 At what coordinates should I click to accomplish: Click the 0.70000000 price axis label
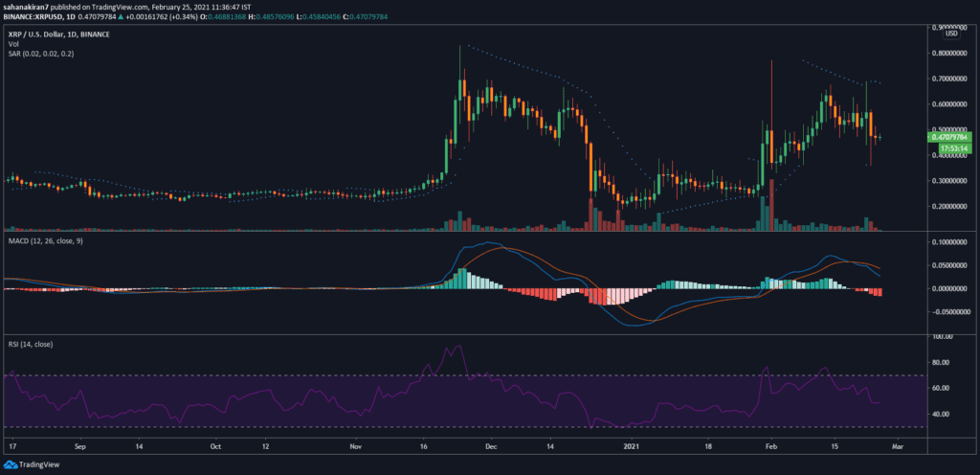(x=950, y=79)
